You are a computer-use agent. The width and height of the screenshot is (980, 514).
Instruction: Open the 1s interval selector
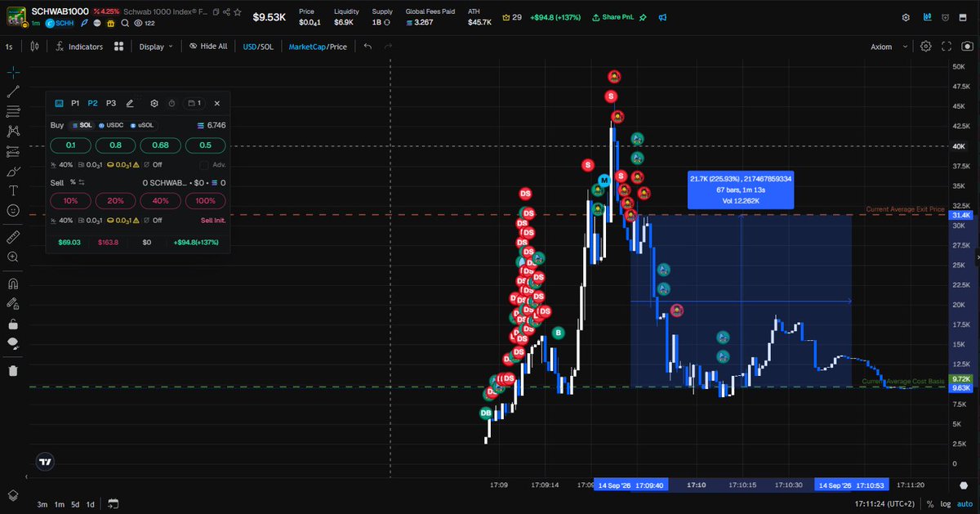(9, 47)
